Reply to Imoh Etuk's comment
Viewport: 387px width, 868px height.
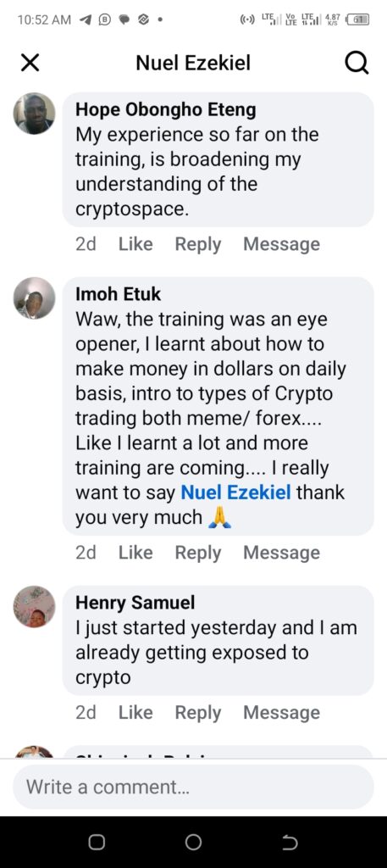pos(198,553)
